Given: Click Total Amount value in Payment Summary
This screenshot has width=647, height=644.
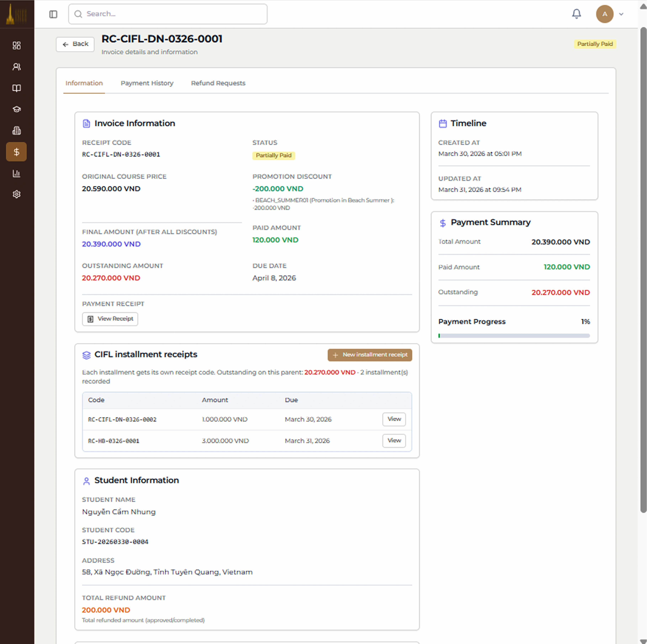Looking at the screenshot, I should pos(561,242).
